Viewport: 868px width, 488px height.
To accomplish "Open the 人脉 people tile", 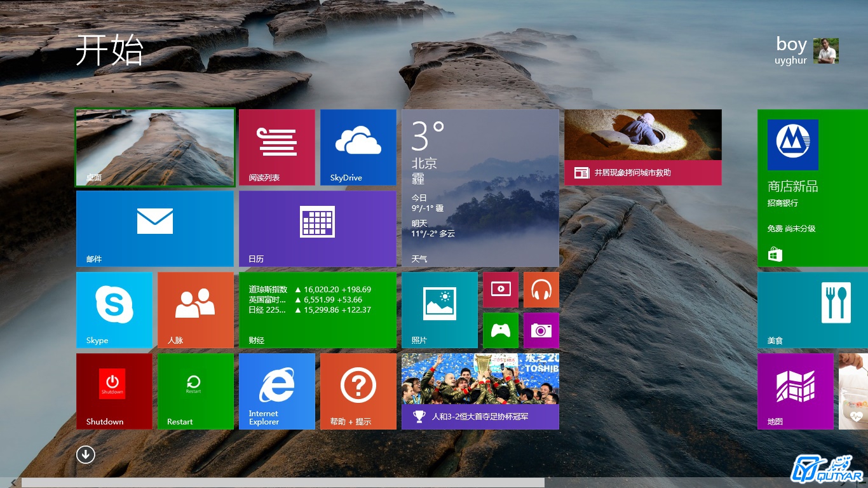I will 196,310.
